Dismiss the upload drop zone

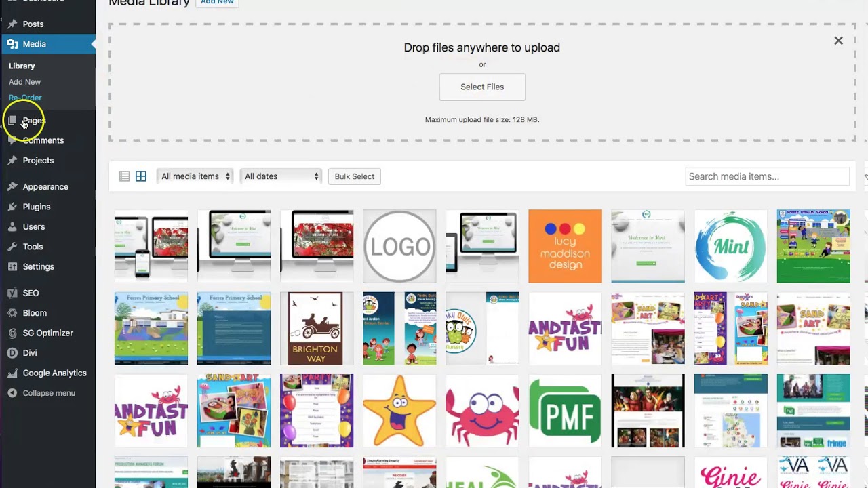tap(838, 41)
